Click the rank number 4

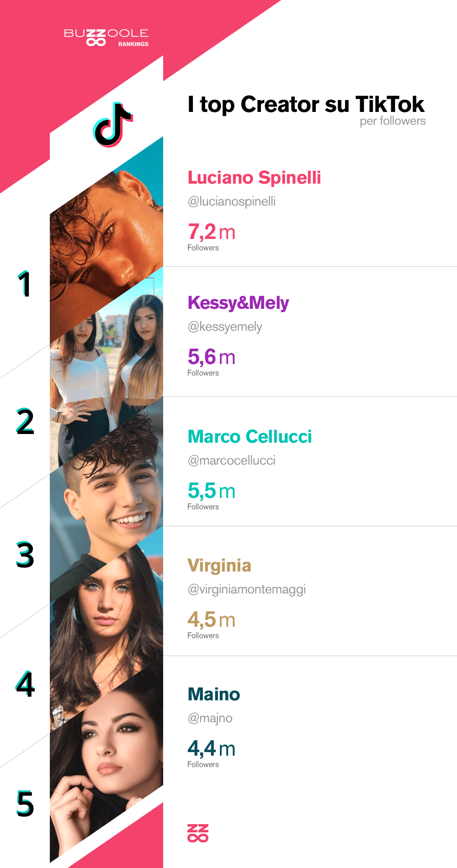(25, 684)
